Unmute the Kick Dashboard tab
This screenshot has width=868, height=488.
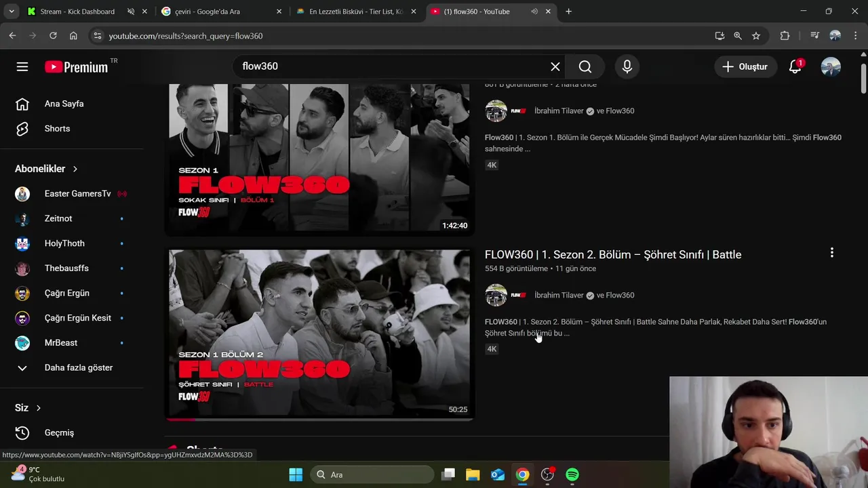click(x=131, y=12)
